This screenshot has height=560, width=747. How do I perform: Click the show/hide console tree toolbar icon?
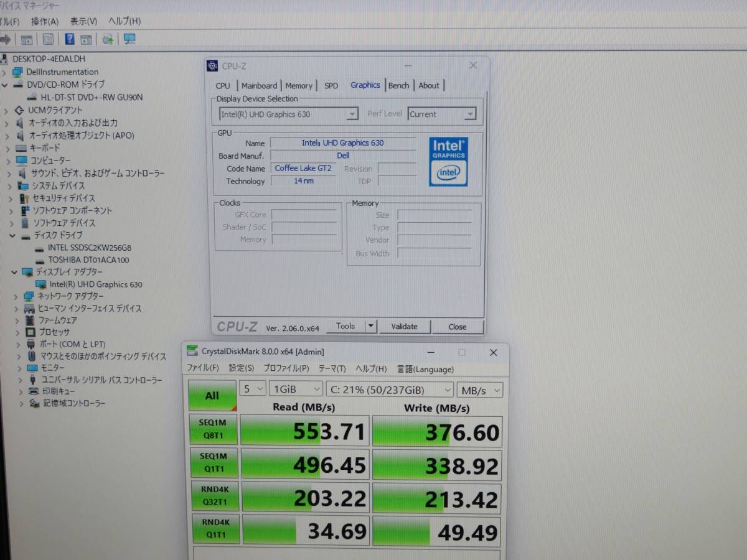[x=27, y=39]
